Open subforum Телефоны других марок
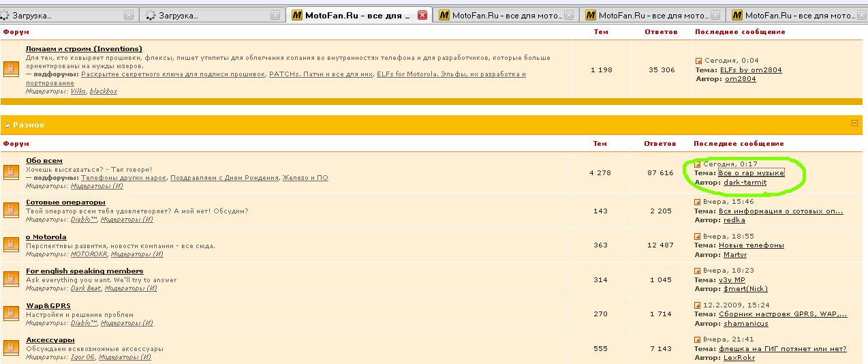The image size is (868, 364). click(123, 178)
